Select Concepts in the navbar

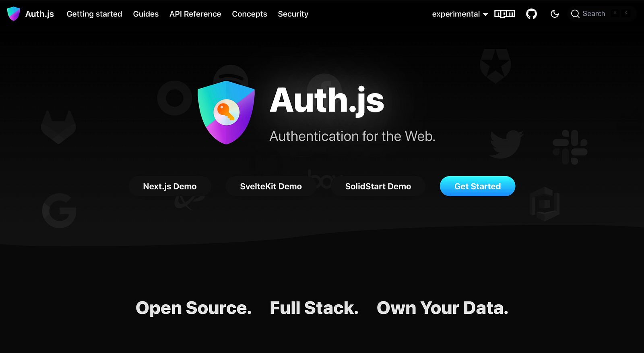(250, 14)
